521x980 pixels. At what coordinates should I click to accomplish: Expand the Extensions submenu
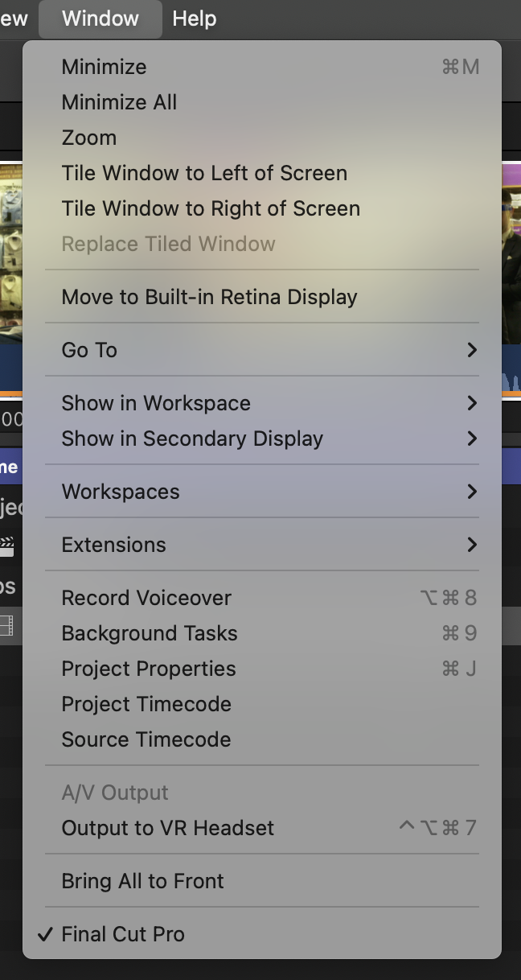262,545
